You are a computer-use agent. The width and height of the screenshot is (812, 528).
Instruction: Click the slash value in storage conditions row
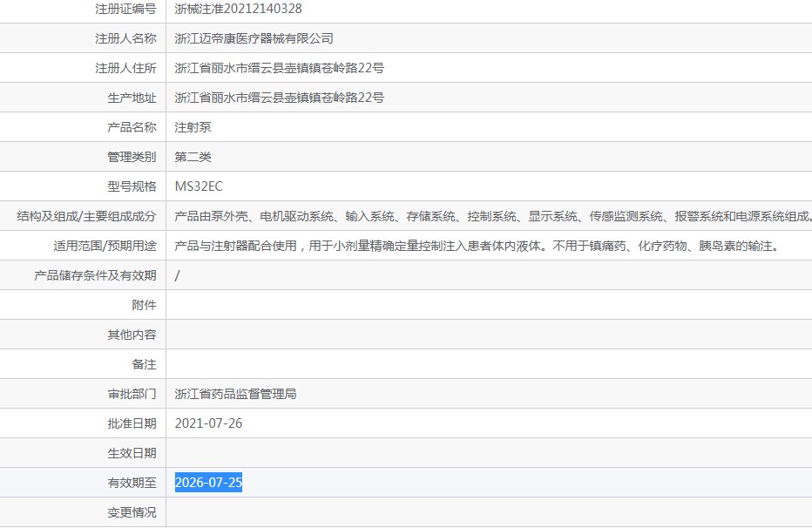177,275
